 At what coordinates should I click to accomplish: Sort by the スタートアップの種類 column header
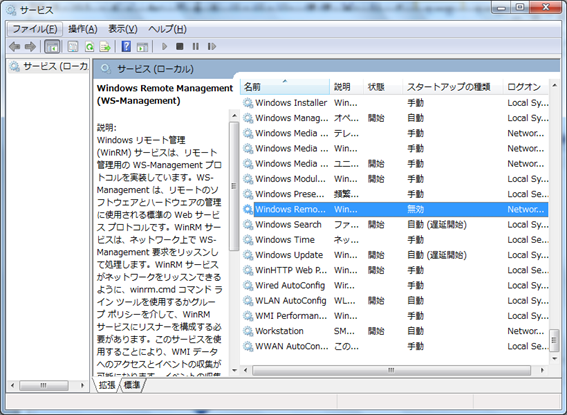pos(453,87)
